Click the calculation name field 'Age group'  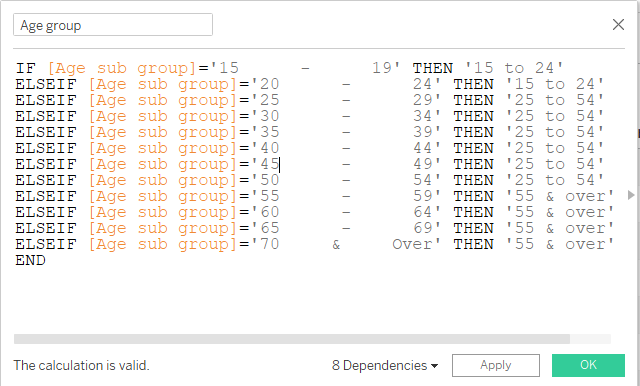113,25
